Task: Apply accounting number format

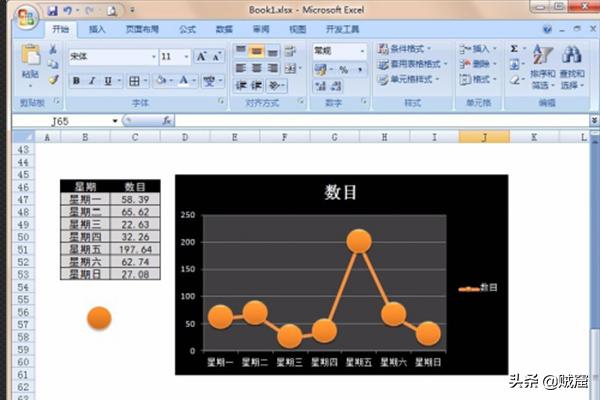Action: 320,69
